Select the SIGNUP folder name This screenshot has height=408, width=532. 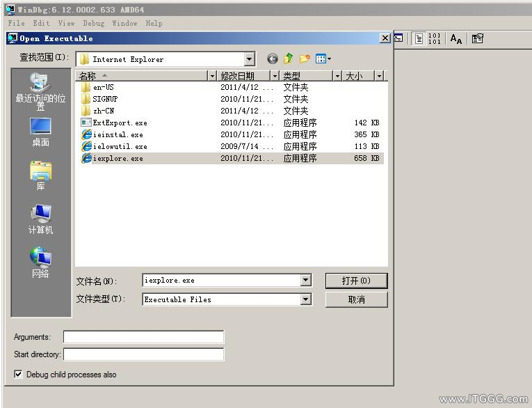point(105,99)
